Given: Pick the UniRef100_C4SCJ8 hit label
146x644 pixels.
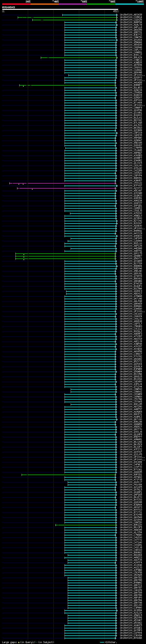Looking at the screenshot, I should tap(131, 548).
